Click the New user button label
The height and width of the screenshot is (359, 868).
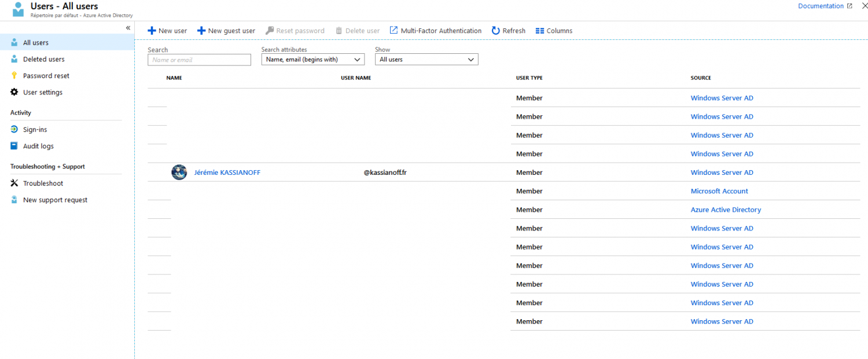point(172,31)
